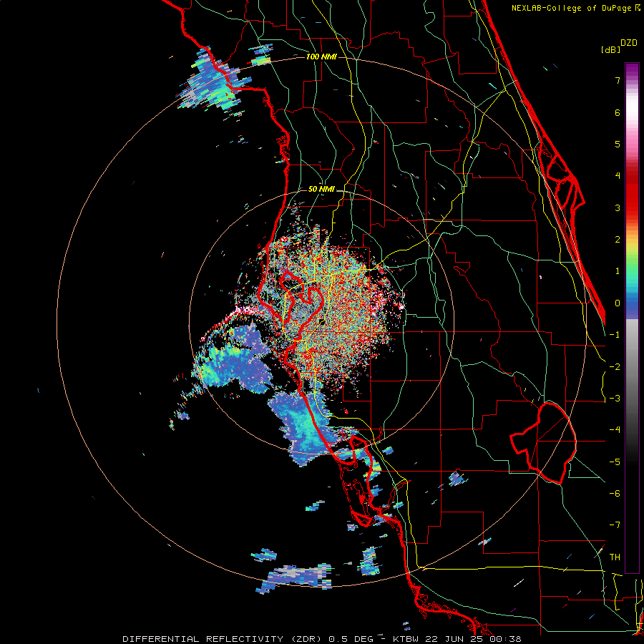644x644 pixels.
Task: Click the -2 value on color scale
Action: pyautogui.click(x=615, y=367)
